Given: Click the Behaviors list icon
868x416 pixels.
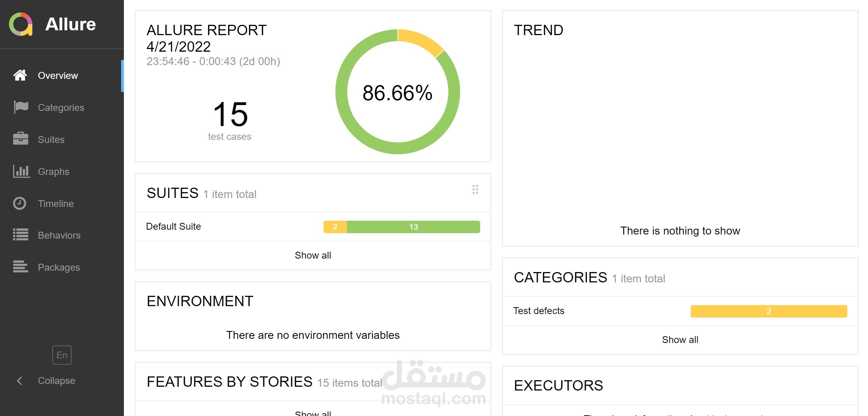Looking at the screenshot, I should (21, 235).
